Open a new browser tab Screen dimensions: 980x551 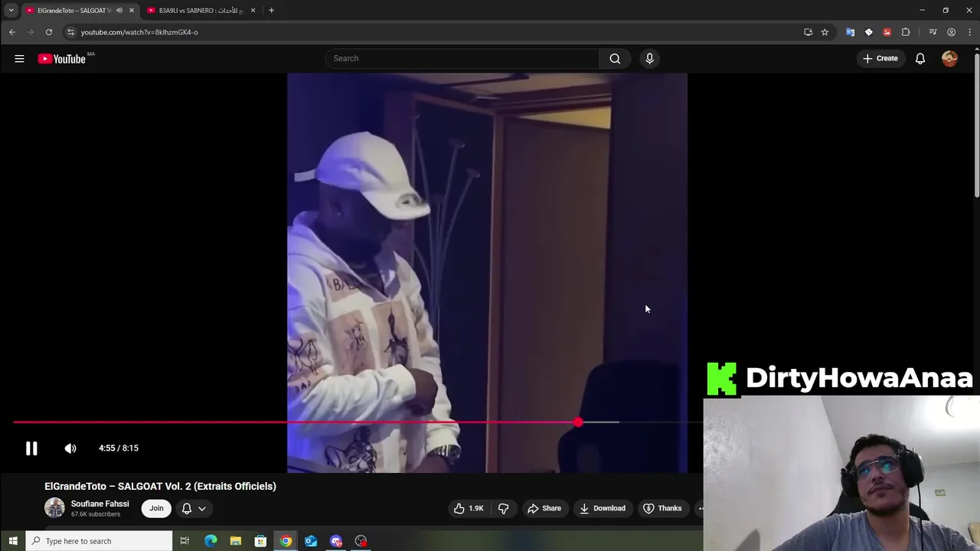pyautogui.click(x=271, y=11)
